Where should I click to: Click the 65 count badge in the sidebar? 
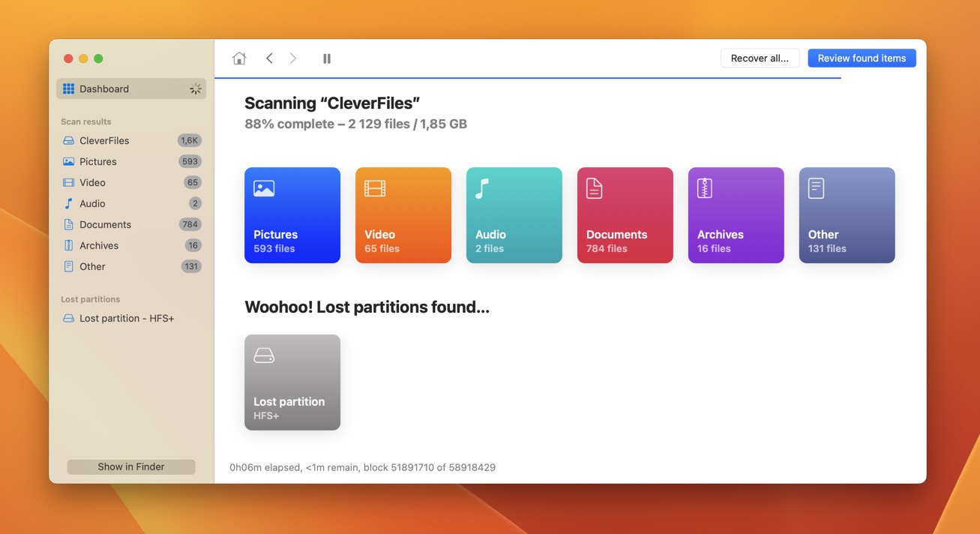pos(193,182)
